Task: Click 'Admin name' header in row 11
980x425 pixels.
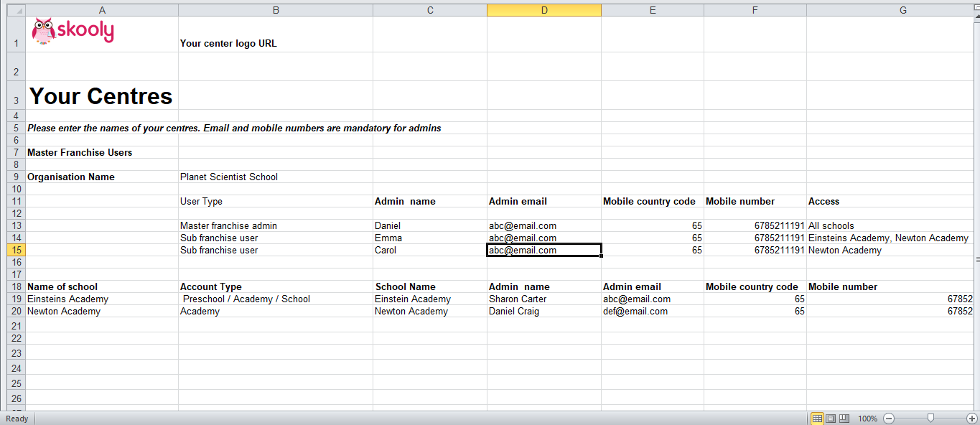Action: (430, 201)
